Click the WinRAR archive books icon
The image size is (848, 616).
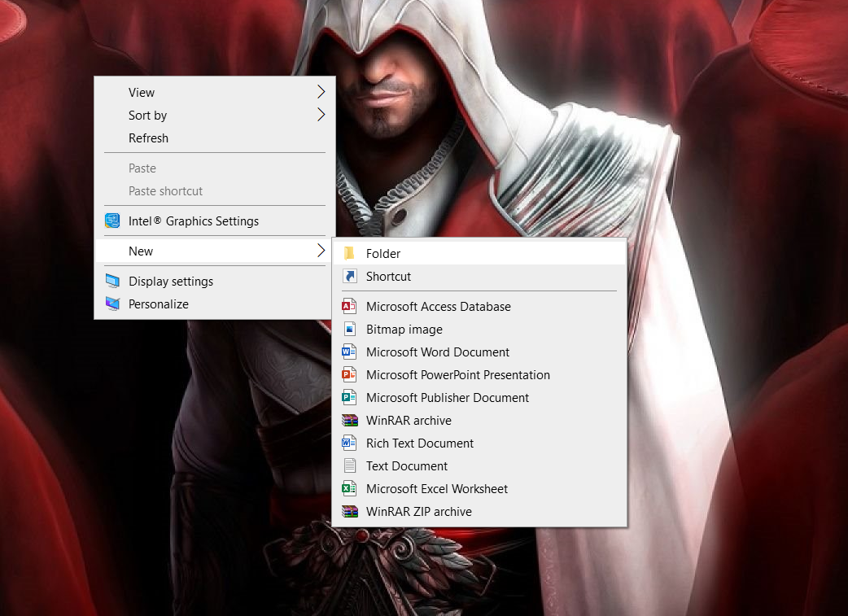click(x=349, y=420)
